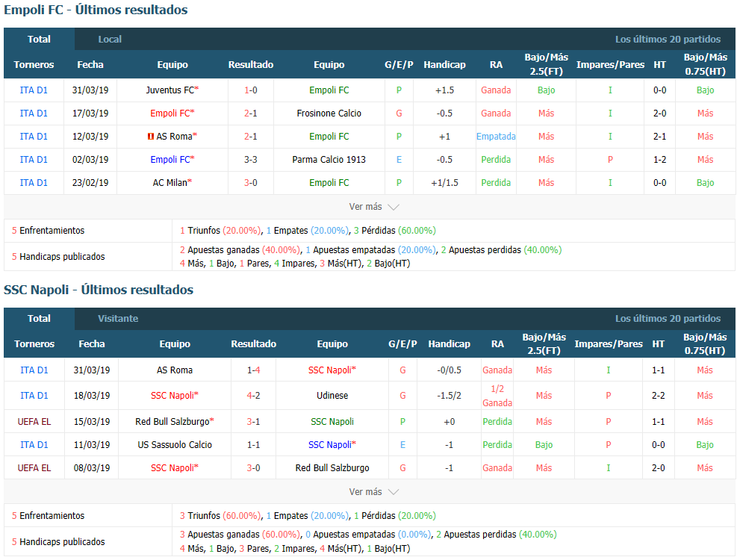The image size is (737, 560).
Task: Click the 1-4 result of AS Roma vs Napoli
Action: click(x=253, y=370)
